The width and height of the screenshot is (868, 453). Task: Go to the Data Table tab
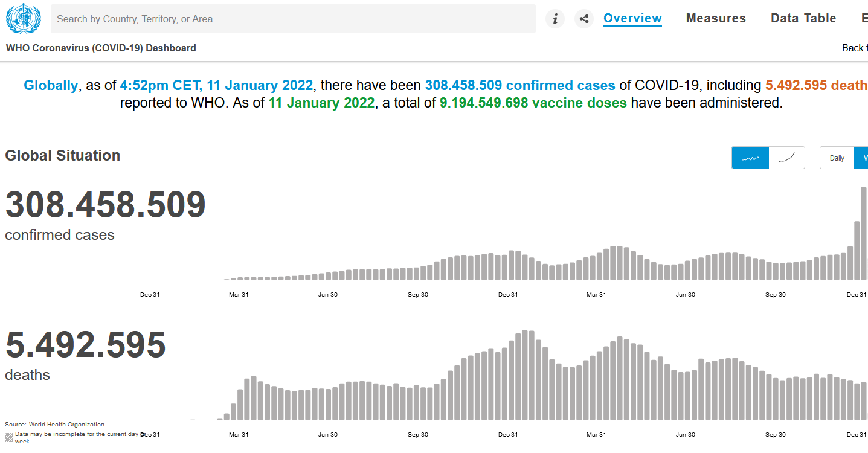803,18
